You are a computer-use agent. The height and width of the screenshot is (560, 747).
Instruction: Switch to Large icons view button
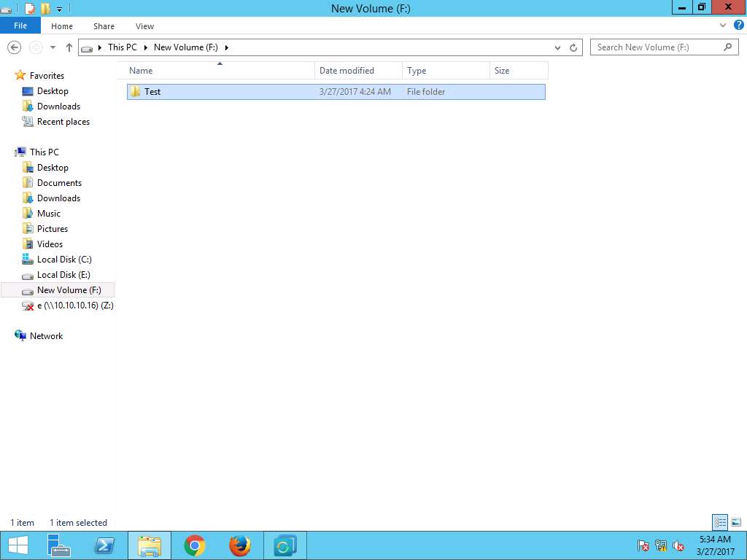click(736, 522)
